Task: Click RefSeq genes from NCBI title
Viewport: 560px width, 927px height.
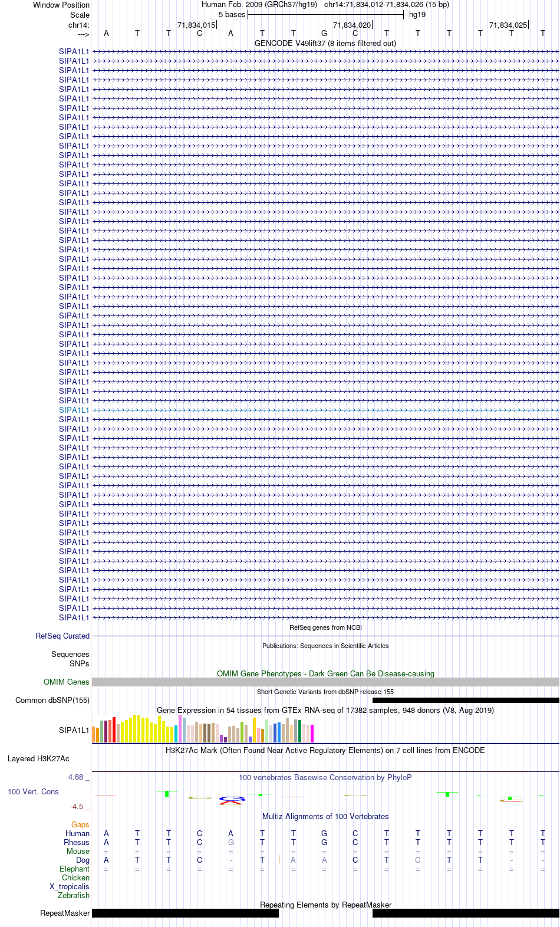Action: pos(325,627)
